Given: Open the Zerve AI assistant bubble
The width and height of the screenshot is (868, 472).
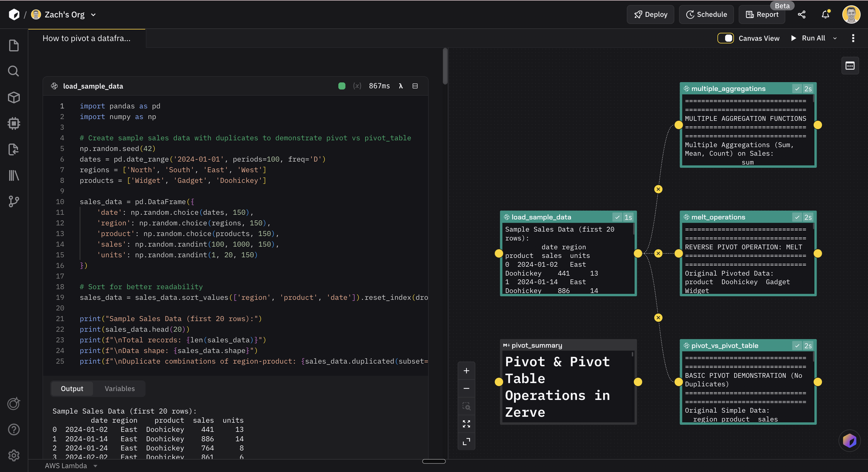Looking at the screenshot, I should tap(849, 440).
